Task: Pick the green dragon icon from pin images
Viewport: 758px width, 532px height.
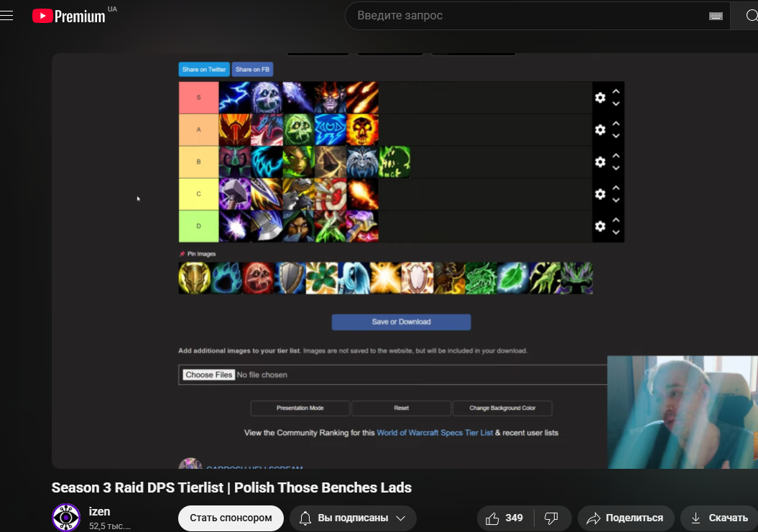Action: (x=481, y=278)
